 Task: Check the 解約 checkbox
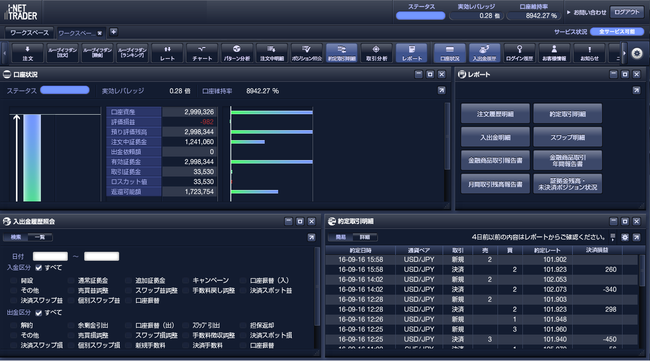14,325
